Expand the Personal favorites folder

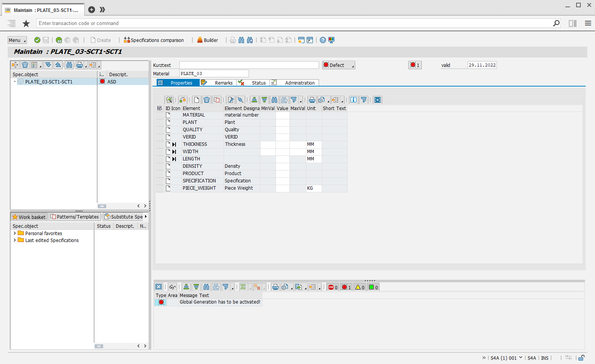pos(15,233)
